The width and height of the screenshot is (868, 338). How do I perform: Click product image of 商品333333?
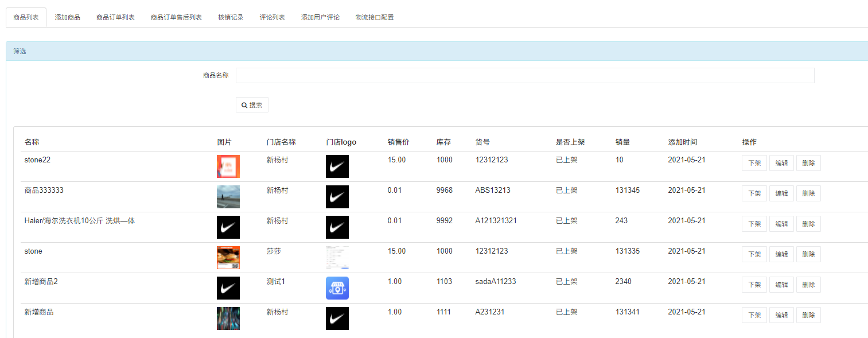click(x=228, y=197)
